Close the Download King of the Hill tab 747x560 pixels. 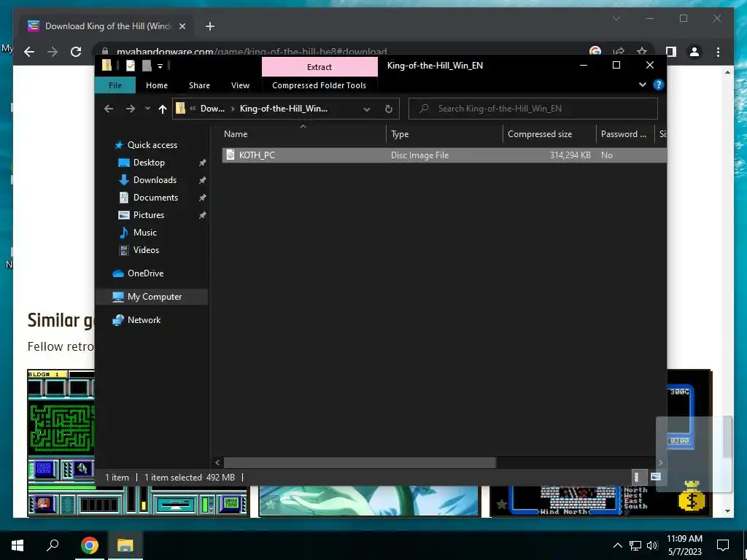click(x=182, y=26)
